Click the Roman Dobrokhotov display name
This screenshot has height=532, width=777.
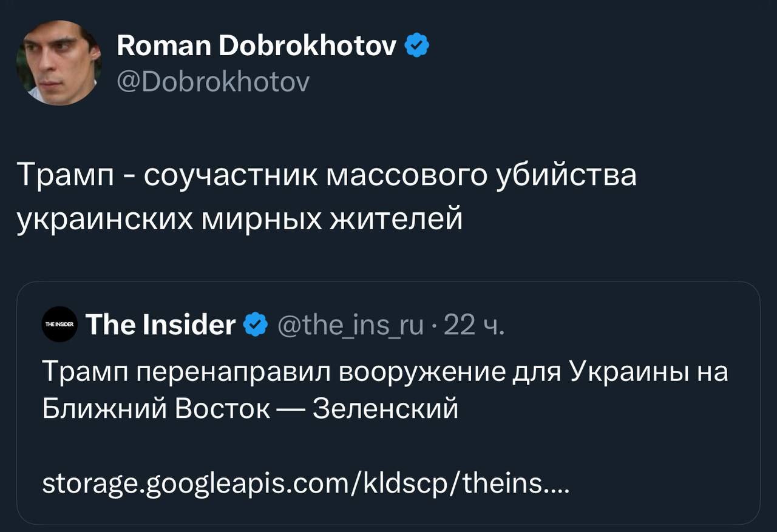[257, 45]
